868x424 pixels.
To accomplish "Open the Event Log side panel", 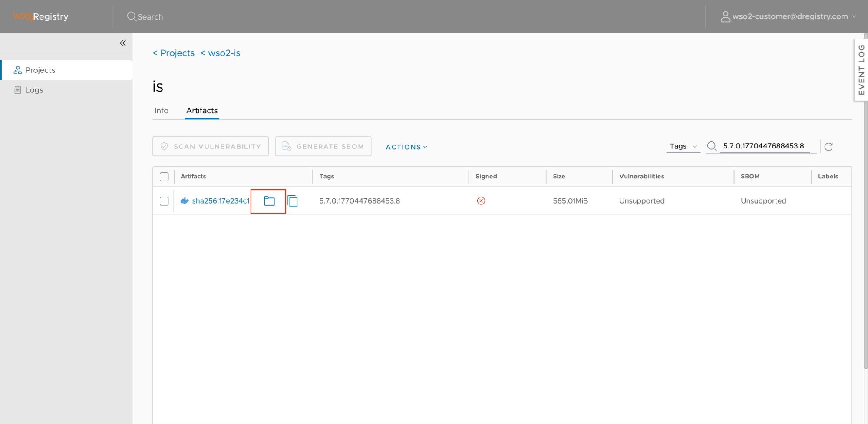I will tap(861, 69).
